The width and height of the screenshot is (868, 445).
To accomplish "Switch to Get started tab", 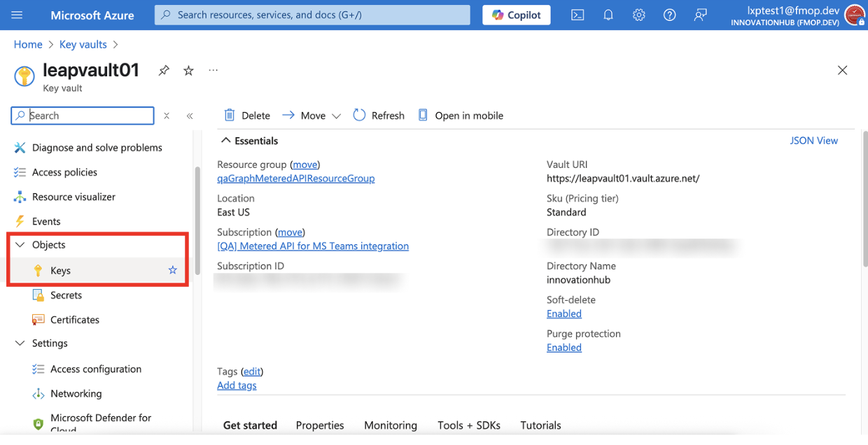I will pyautogui.click(x=250, y=425).
